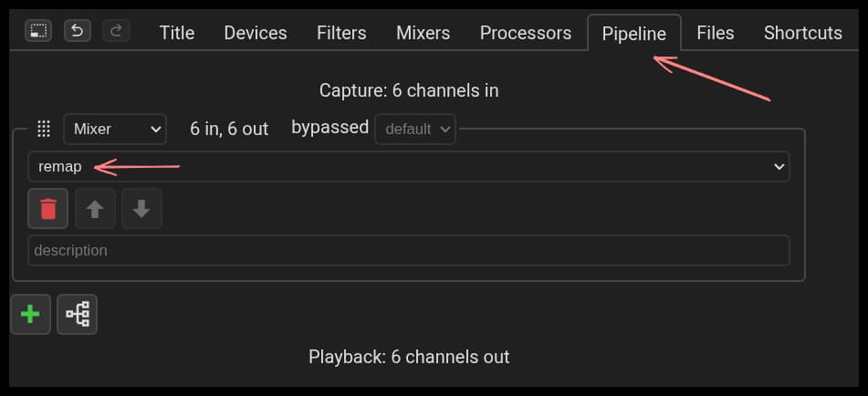
Task: Open the bypassed default dropdown
Action: point(415,129)
